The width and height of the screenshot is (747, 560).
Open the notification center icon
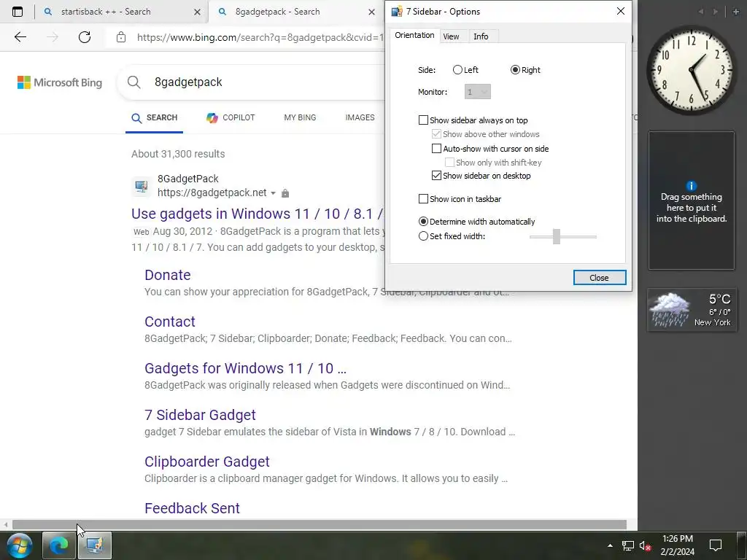[716, 545]
